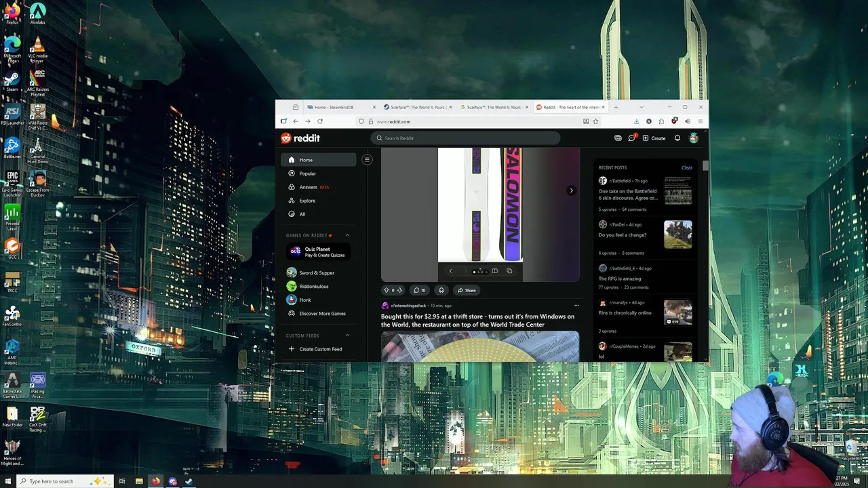Bookmark this page with the star
This screenshot has height=488, width=868.
595,121
